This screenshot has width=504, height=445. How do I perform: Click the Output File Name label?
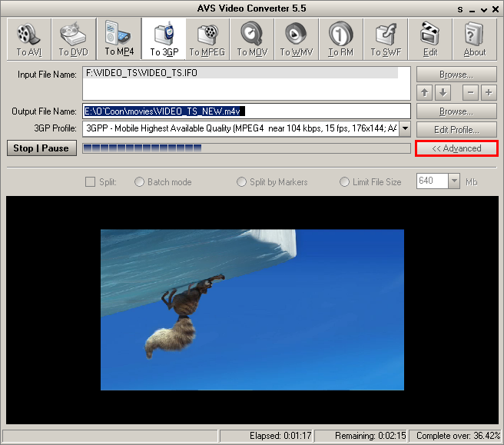(x=44, y=111)
